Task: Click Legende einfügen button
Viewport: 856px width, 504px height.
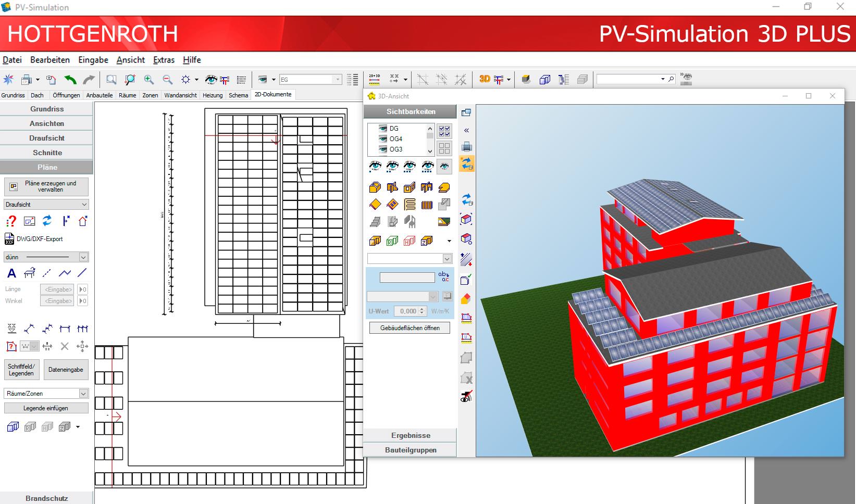Action: click(46, 408)
